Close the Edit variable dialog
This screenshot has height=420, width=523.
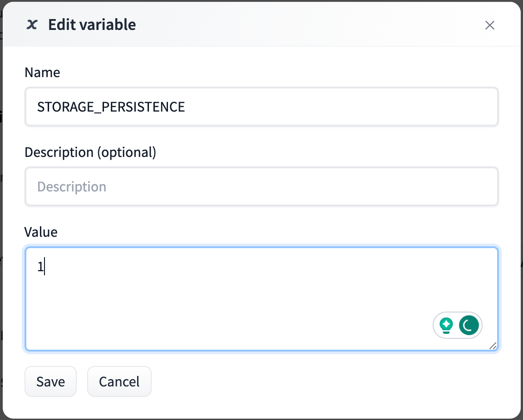(x=489, y=25)
